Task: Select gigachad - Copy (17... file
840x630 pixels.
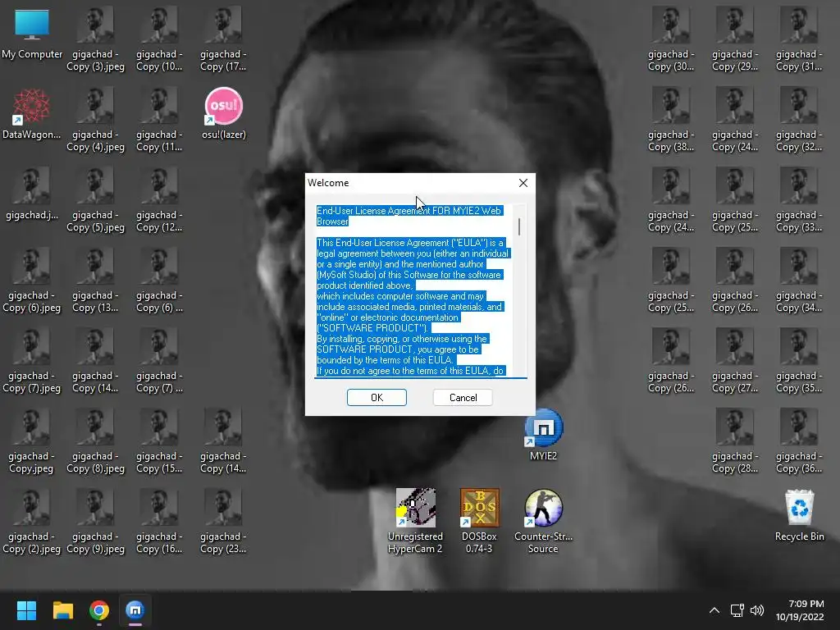Action: (x=223, y=39)
